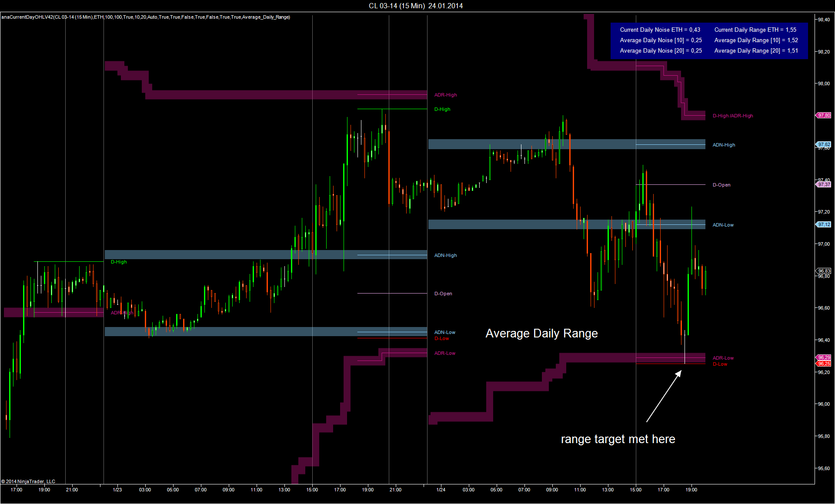
Task: Click the white arrow drawing pointing at low
Action: 664,396
